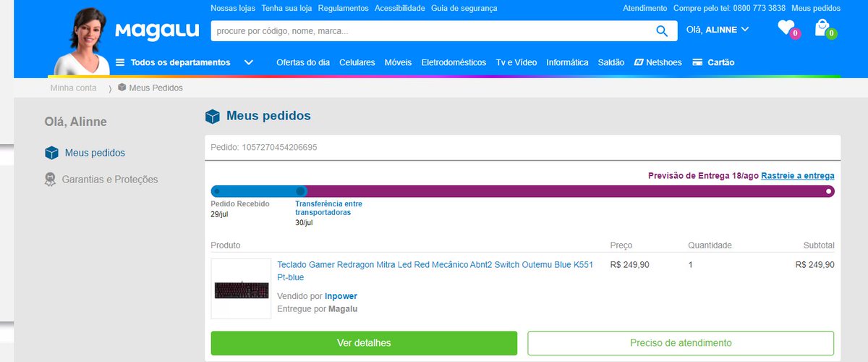The height and width of the screenshot is (362, 868).
Task: Click the Cartão card icon
Action: [697, 62]
